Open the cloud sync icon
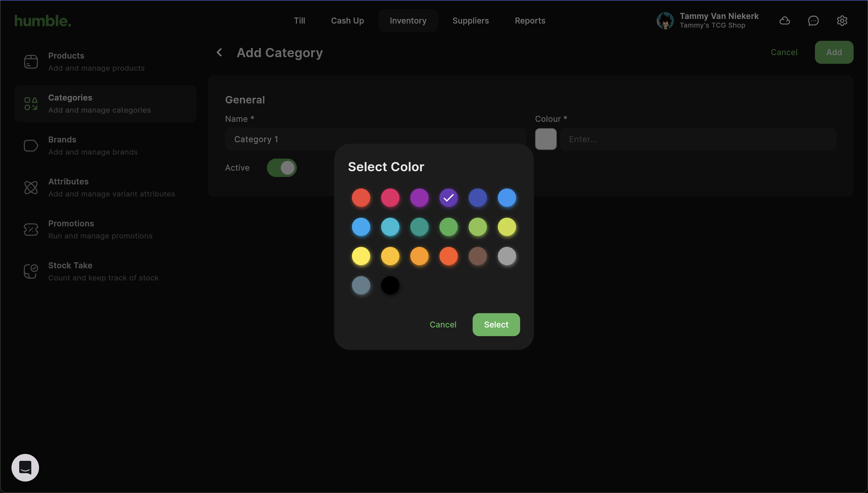The width and height of the screenshot is (868, 493). coord(784,21)
